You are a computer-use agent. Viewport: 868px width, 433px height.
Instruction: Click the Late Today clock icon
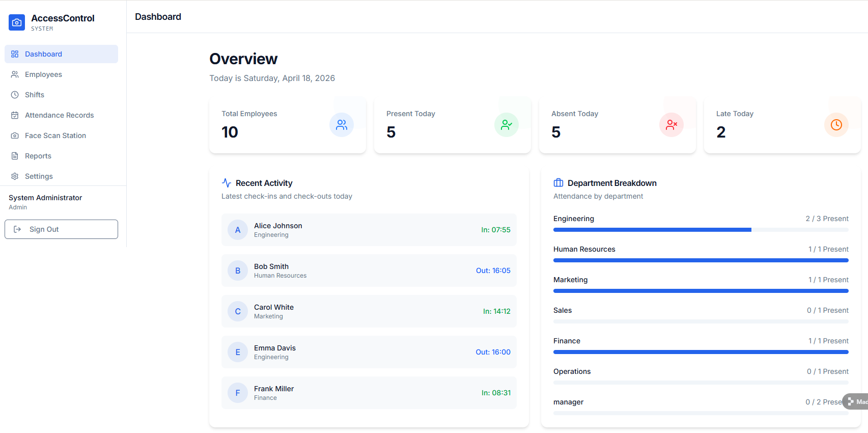click(836, 125)
